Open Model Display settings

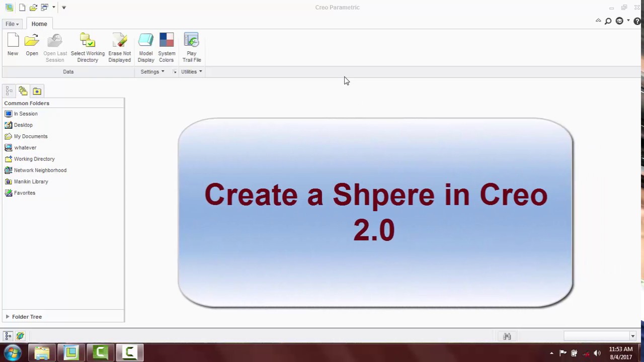[146, 48]
